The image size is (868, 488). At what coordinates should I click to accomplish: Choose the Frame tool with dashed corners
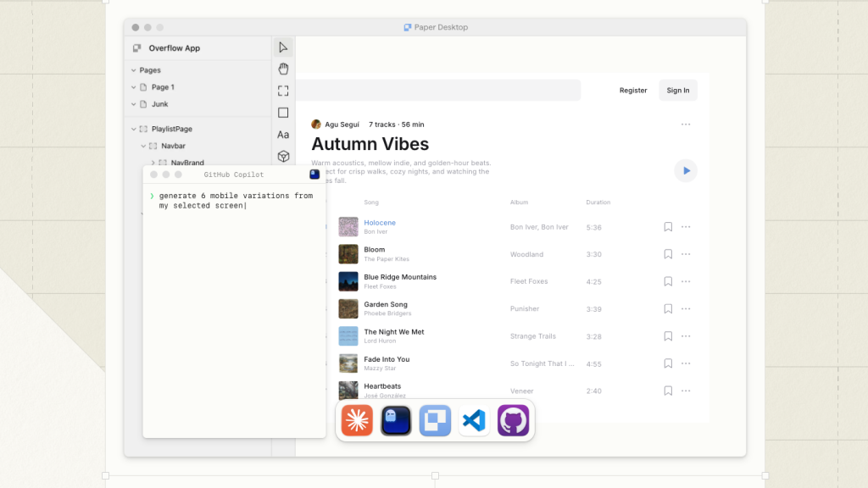pos(283,91)
